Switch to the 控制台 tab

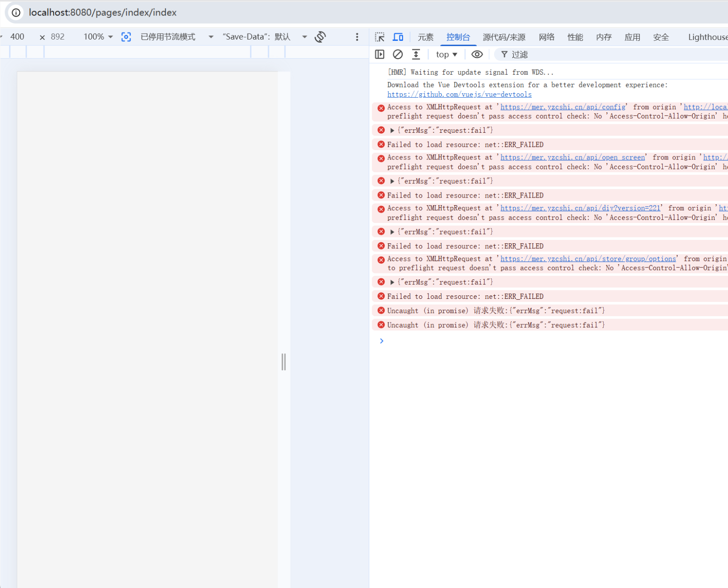pos(458,37)
